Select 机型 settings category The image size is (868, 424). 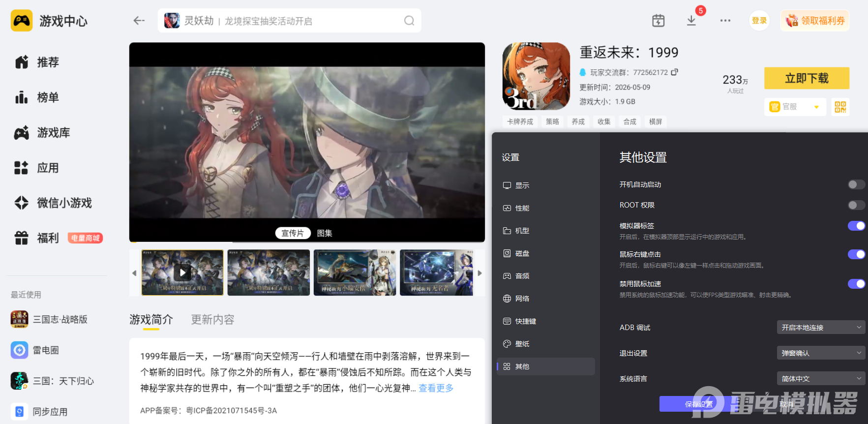tap(546, 231)
